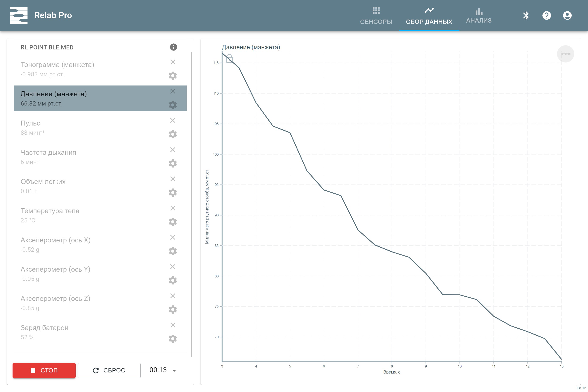
Task: Open settings gear for Пульс sensor
Action: [173, 134]
